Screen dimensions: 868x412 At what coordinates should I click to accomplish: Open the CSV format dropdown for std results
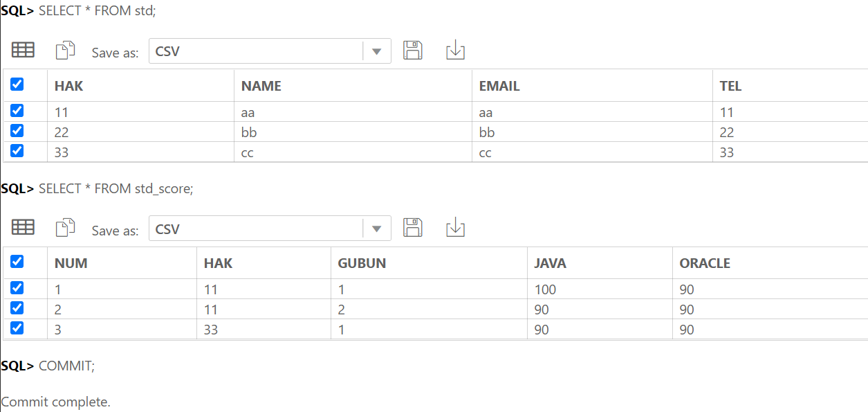pos(270,51)
